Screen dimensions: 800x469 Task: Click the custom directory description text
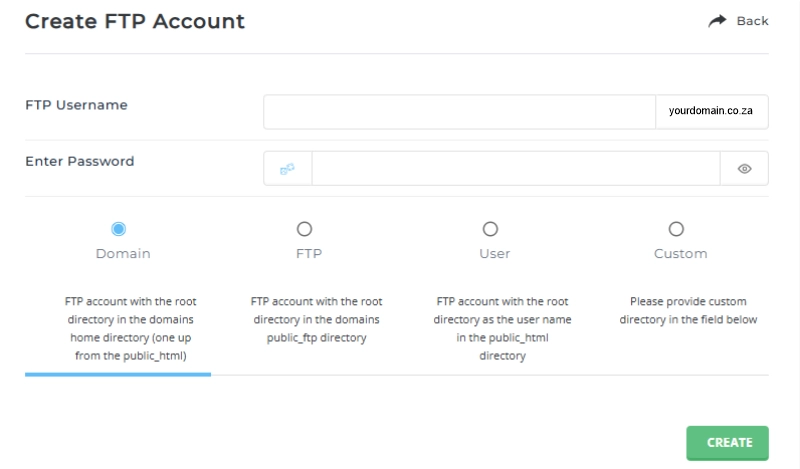[688, 310]
